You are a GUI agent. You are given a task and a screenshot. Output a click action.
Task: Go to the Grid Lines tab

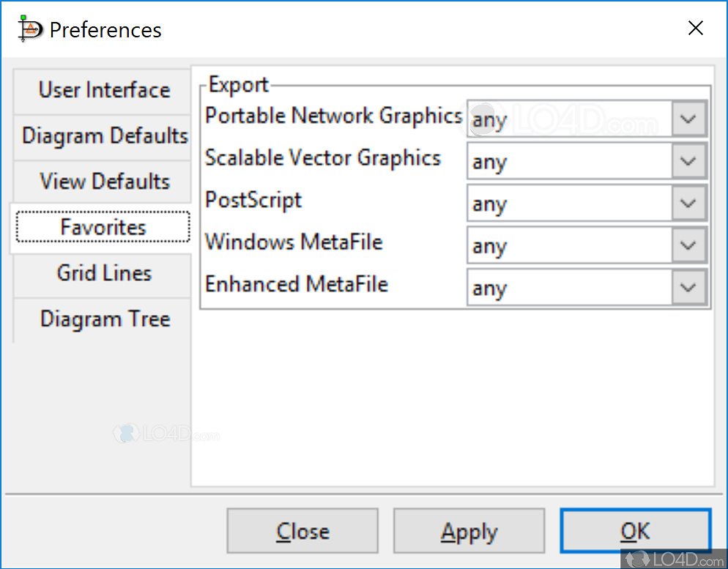coord(104,273)
